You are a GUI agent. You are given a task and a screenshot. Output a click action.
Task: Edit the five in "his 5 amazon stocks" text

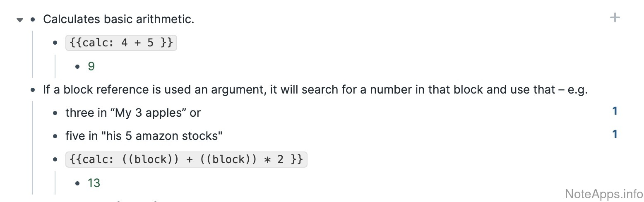pyautogui.click(x=144, y=136)
